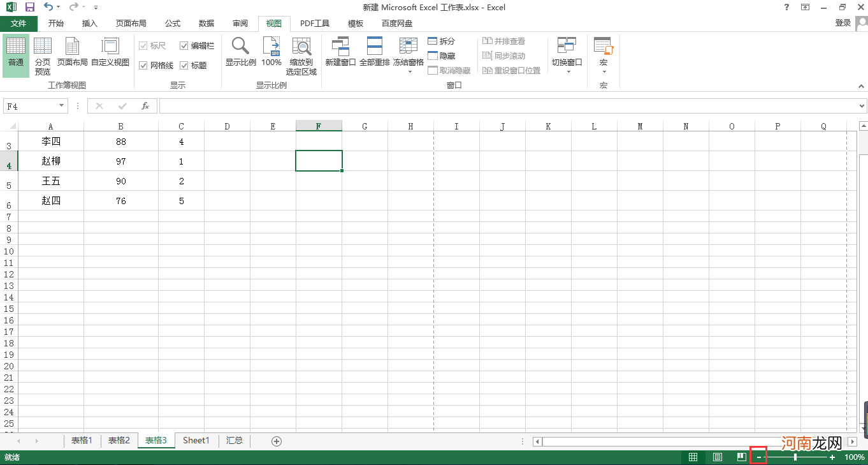The height and width of the screenshot is (465, 868).
Task: Split the window (拆分)
Action: [x=442, y=41]
